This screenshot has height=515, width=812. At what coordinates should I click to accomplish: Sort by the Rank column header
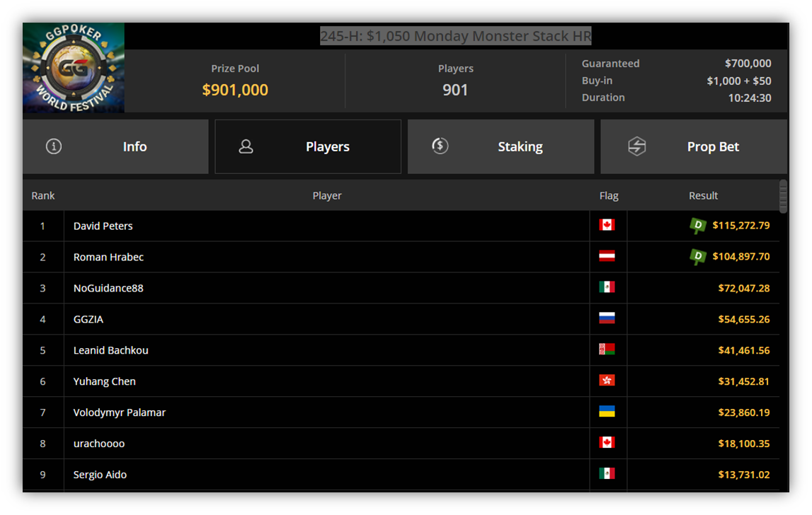[x=43, y=196]
